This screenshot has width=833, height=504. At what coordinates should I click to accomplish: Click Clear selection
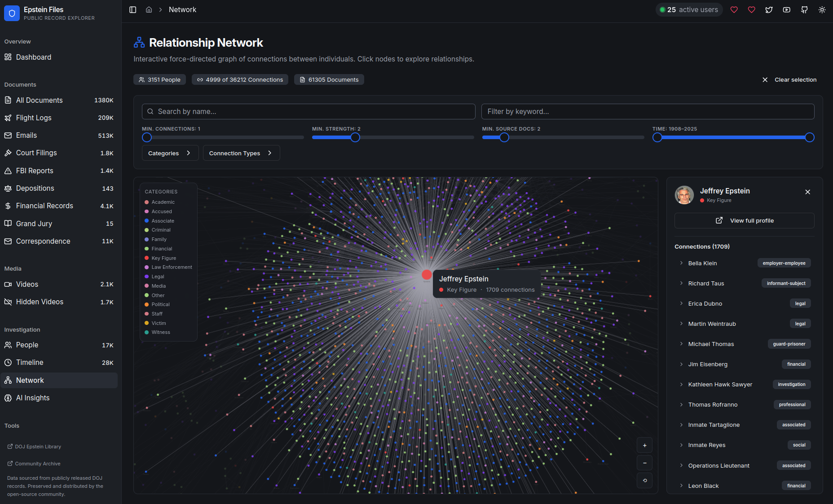(x=789, y=79)
